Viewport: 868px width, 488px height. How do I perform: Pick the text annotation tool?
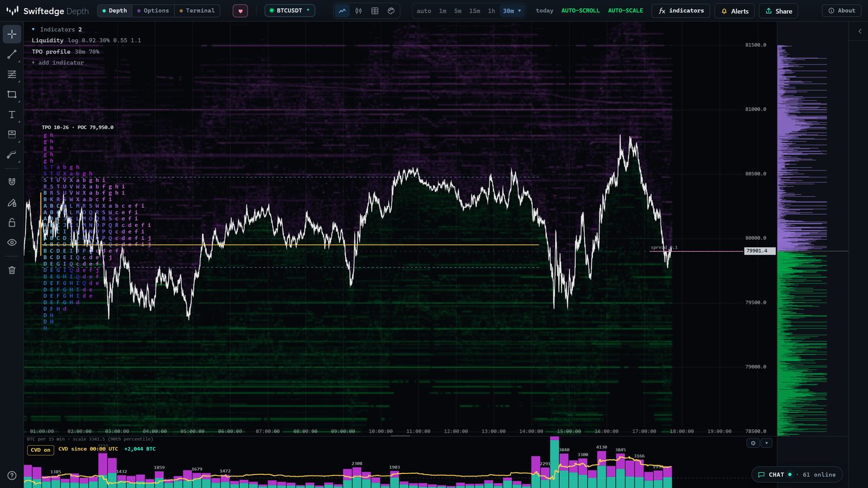12,114
